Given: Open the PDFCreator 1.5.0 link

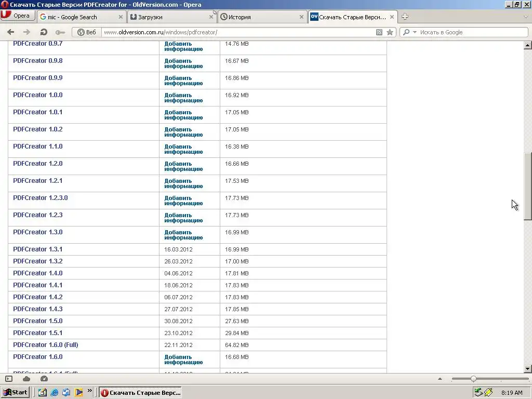Looking at the screenshot, I should (37, 321).
